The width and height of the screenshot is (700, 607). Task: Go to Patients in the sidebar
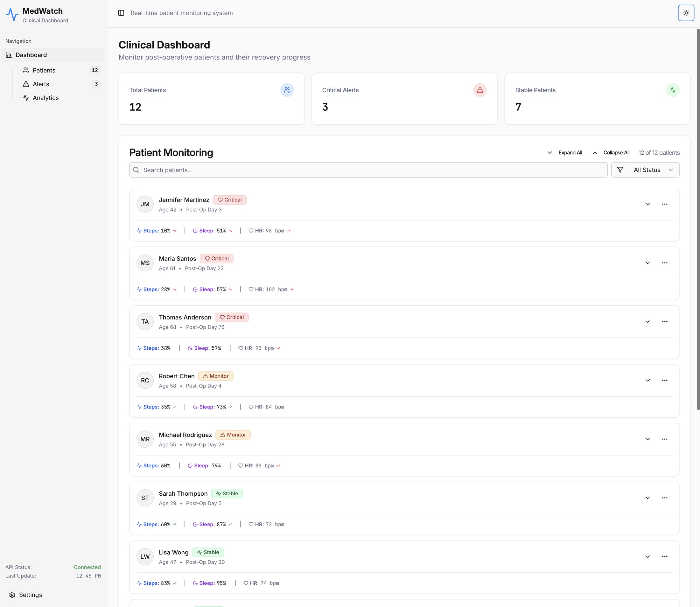point(59,70)
